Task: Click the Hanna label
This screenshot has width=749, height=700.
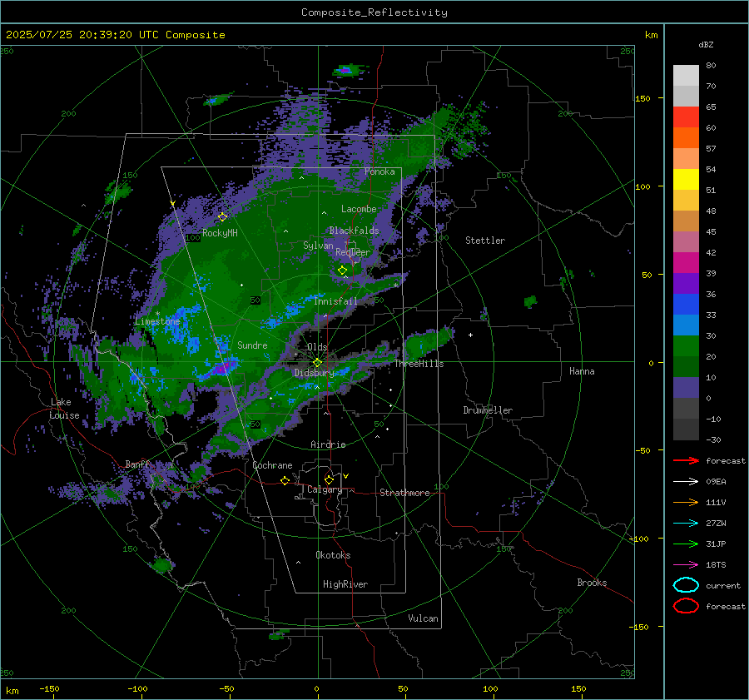Action: 582,371
